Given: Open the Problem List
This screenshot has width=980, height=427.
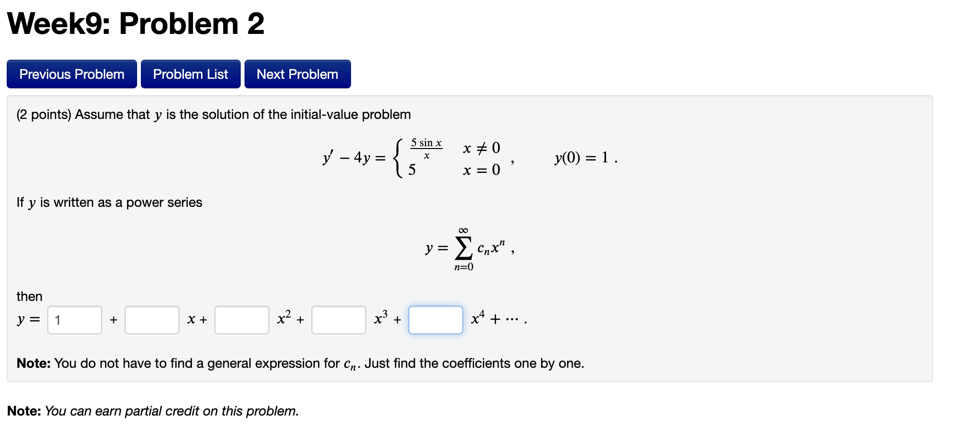Looking at the screenshot, I should [191, 74].
